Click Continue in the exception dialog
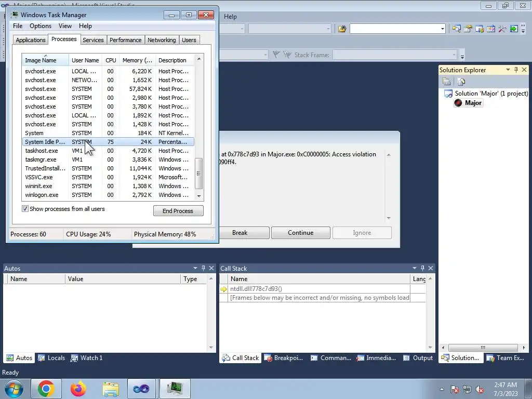The height and width of the screenshot is (399, 532). pos(301,233)
